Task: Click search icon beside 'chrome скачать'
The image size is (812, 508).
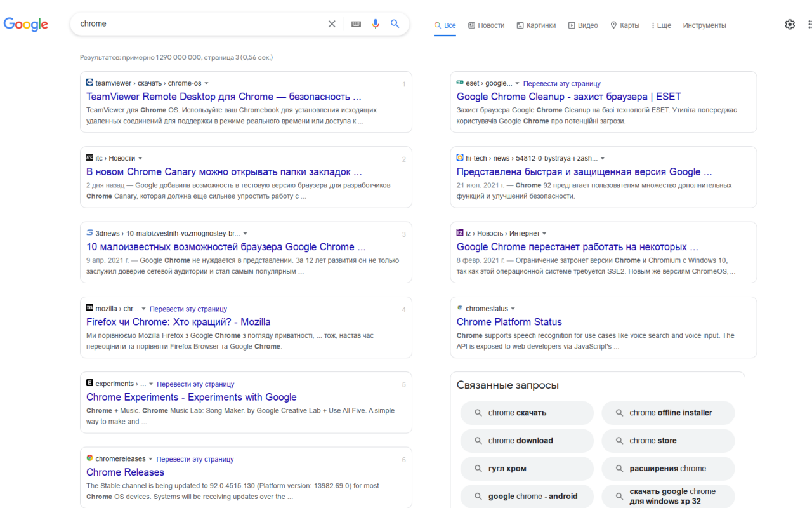Action: [479, 413]
